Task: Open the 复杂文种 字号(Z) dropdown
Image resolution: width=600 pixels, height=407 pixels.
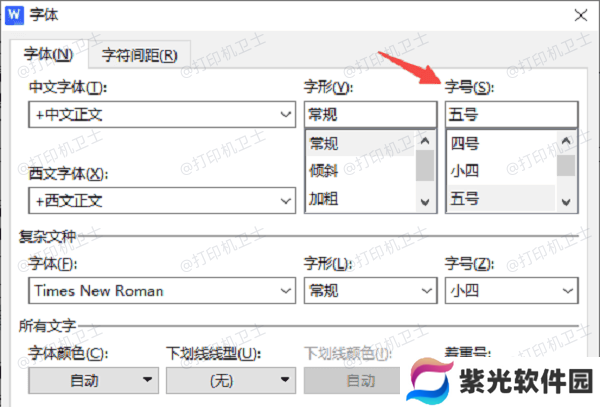Action: [x=512, y=291]
